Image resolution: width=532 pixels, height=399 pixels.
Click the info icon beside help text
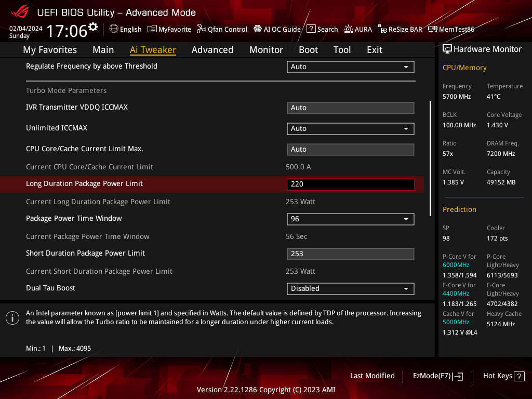[12, 318]
